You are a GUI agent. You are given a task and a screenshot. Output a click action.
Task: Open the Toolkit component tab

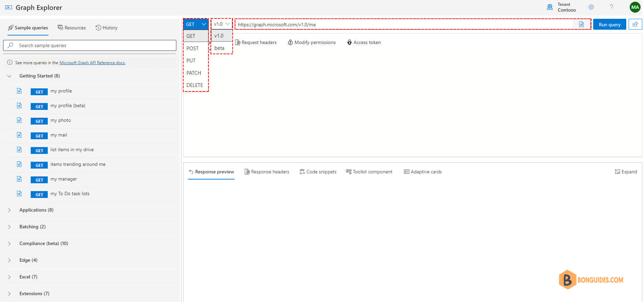pos(369,172)
